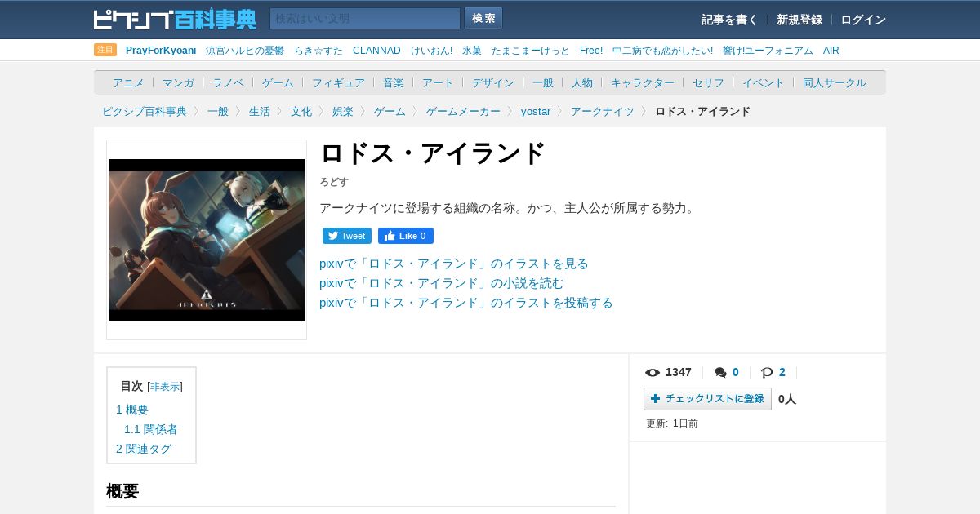Open AIR trending tag
The width and height of the screenshot is (980, 514).
click(x=831, y=51)
